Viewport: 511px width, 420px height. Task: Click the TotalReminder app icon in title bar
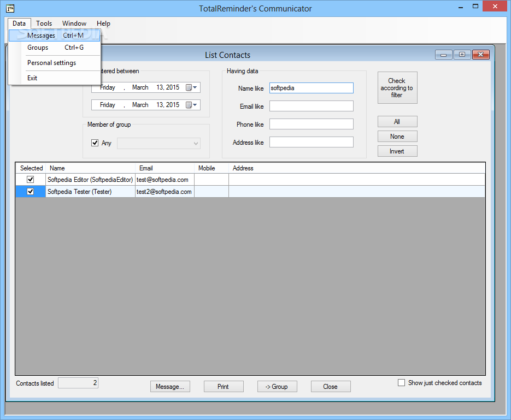[x=10, y=8]
